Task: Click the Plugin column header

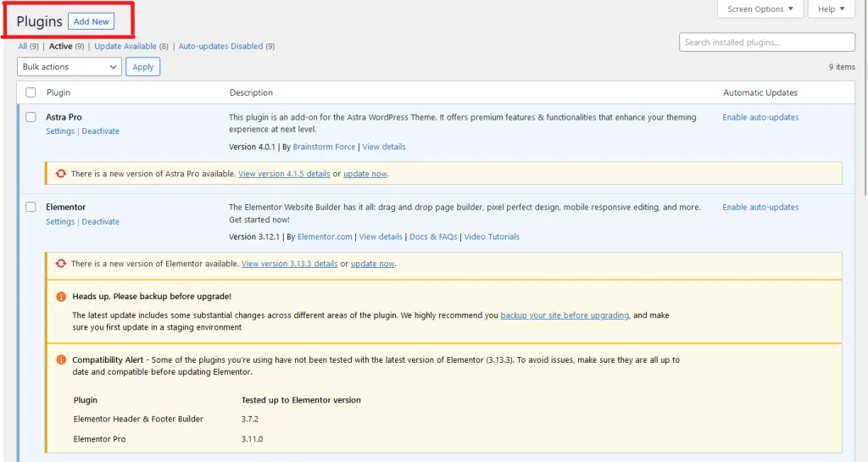Action: 58,92
